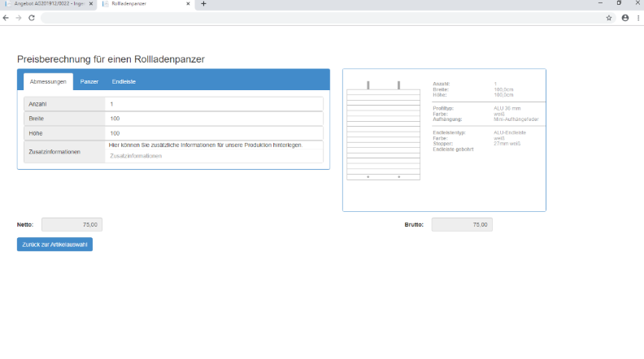Close the Angebot AG201912/0022 browser tab
This screenshot has width=644, height=359.
(91, 4)
